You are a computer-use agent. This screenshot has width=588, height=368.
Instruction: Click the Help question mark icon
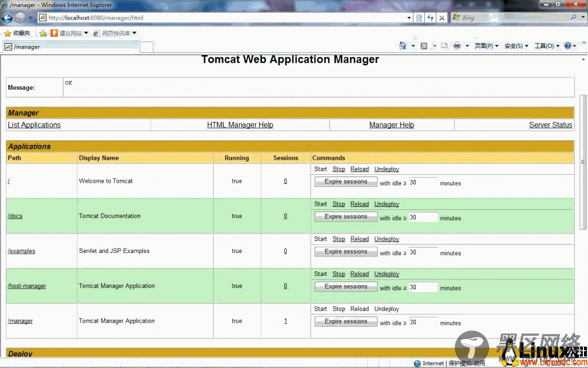[x=567, y=46]
